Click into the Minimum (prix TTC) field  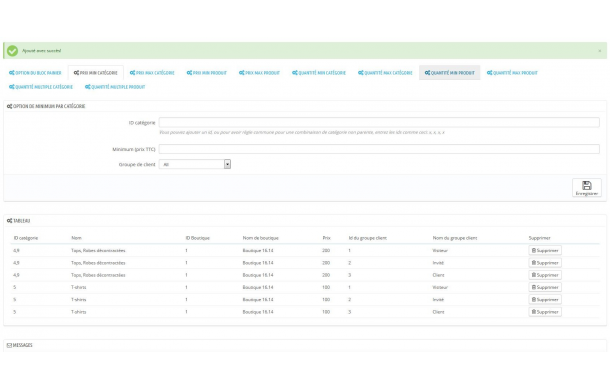(x=379, y=149)
